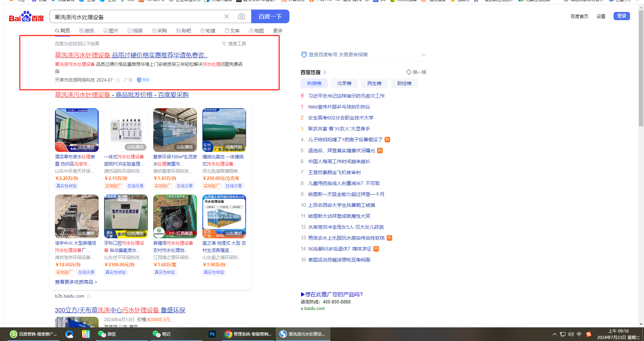The height and width of the screenshot is (341, 644).
Task: Switch to the 视频 tab
Action: [135, 31]
